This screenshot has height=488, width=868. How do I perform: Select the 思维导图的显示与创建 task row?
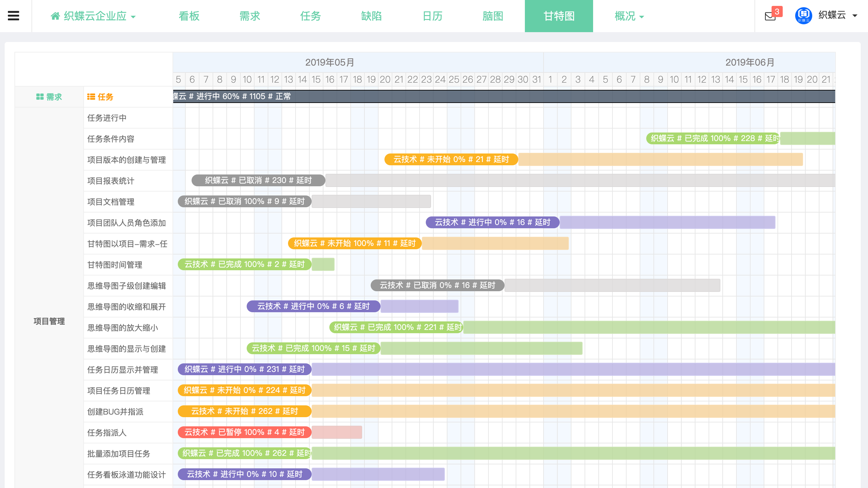128,349
